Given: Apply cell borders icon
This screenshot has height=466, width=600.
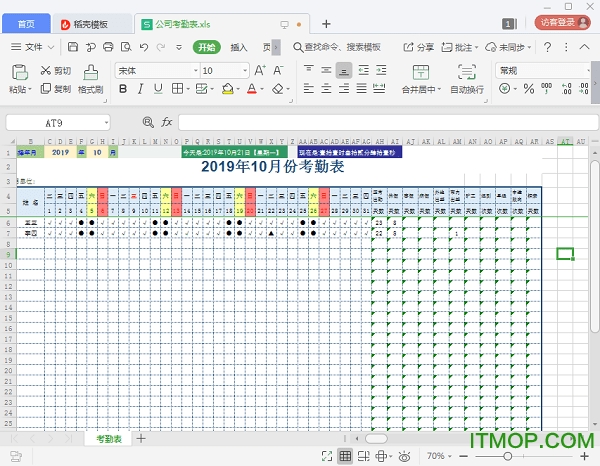Looking at the screenshot, I should 177,89.
